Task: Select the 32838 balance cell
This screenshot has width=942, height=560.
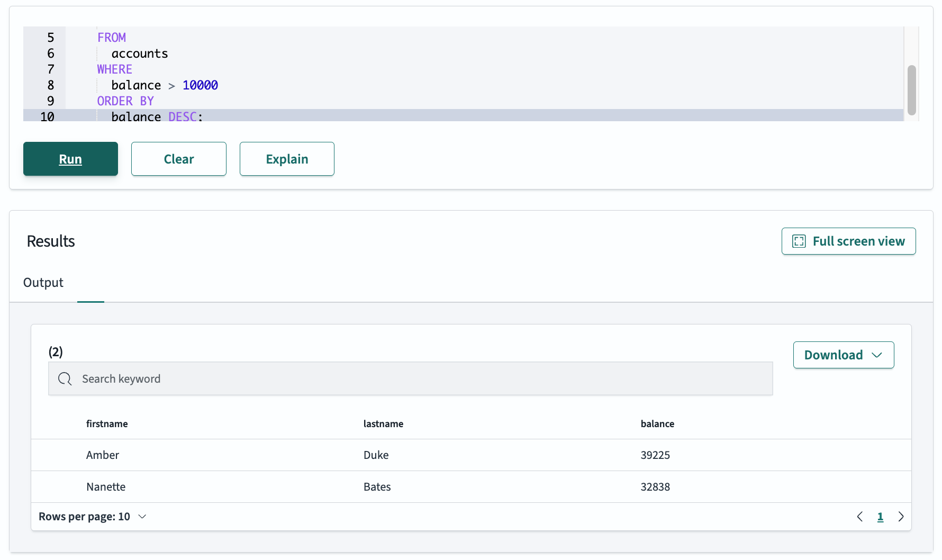Action: (x=655, y=487)
